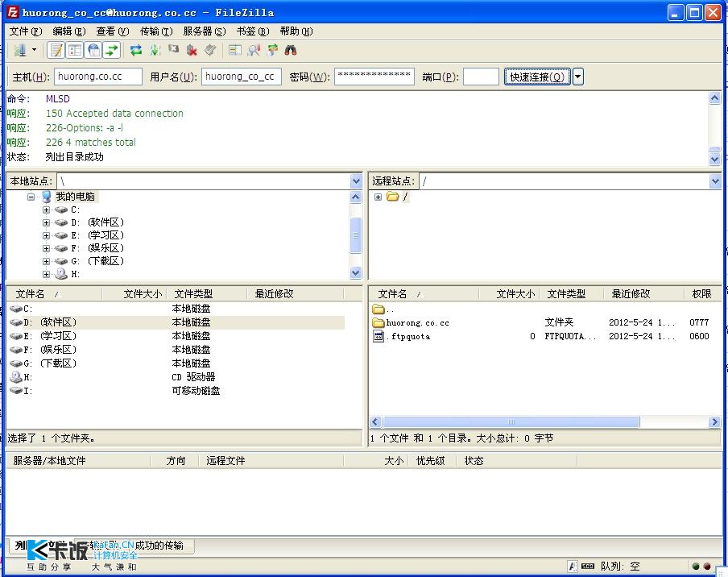Focus the 主机 host field
This screenshot has height=577, width=728.
click(x=98, y=77)
